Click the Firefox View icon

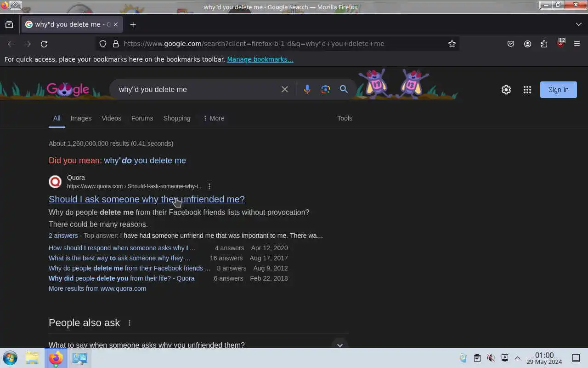click(x=9, y=24)
